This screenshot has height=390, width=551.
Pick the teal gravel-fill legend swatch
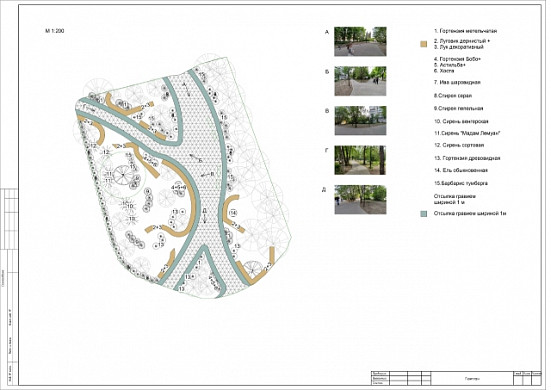(x=424, y=214)
